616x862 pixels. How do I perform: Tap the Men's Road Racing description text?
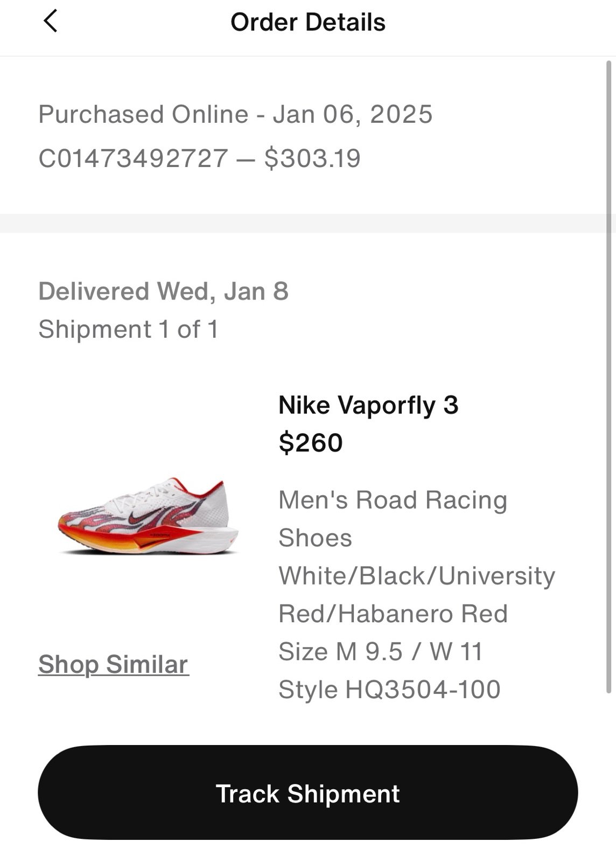[x=393, y=500]
